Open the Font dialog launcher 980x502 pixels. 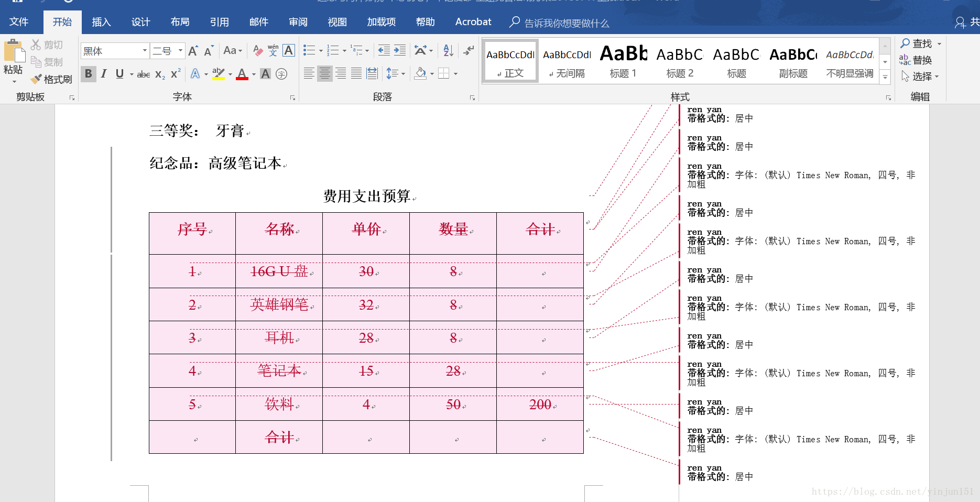(x=292, y=98)
